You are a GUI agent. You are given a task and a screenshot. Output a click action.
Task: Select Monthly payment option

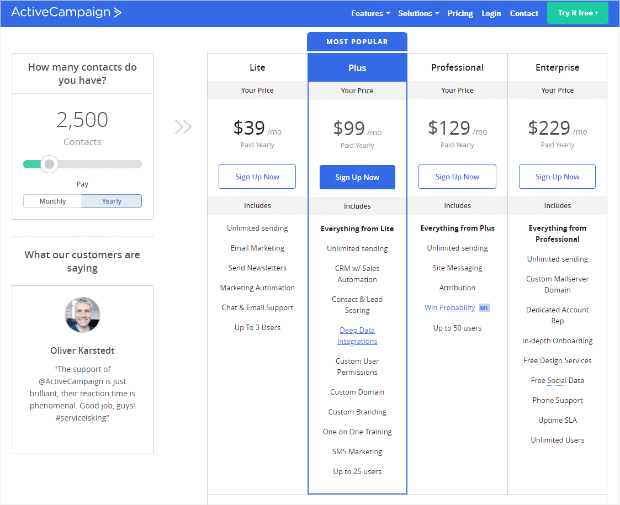click(53, 201)
